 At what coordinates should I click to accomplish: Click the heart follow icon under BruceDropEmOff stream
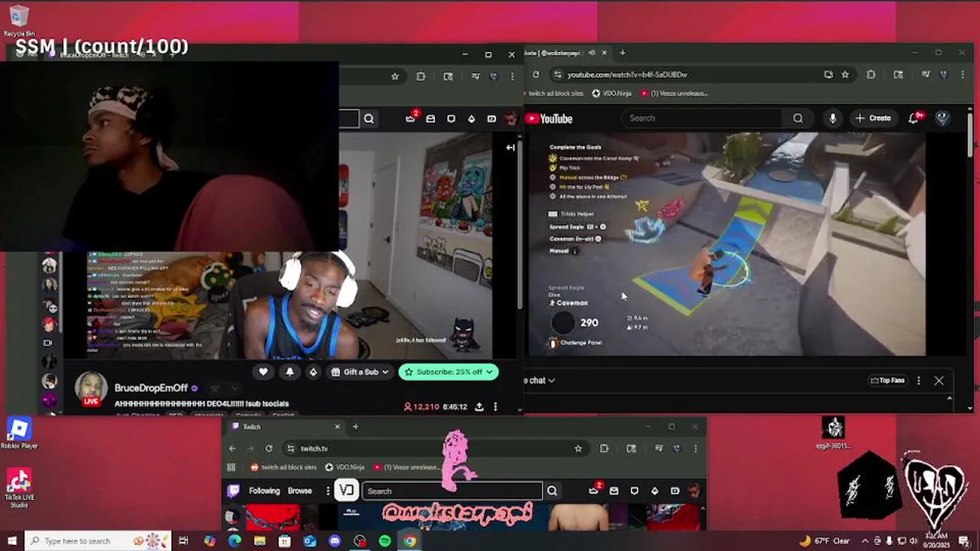point(263,372)
